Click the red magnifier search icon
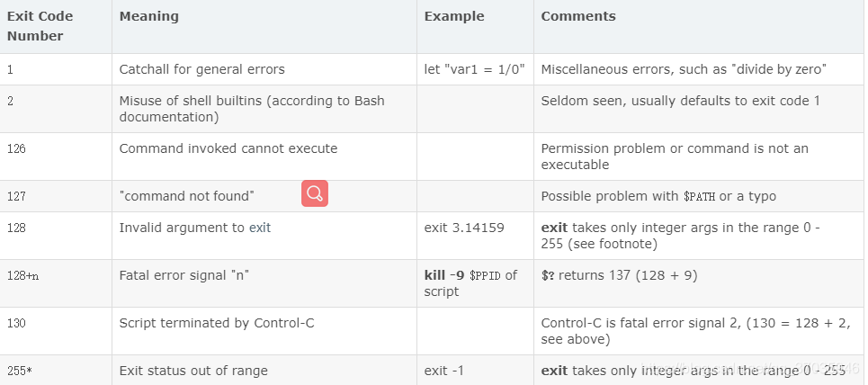The width and height of the screenshot is (868, 385). [315, 193]
